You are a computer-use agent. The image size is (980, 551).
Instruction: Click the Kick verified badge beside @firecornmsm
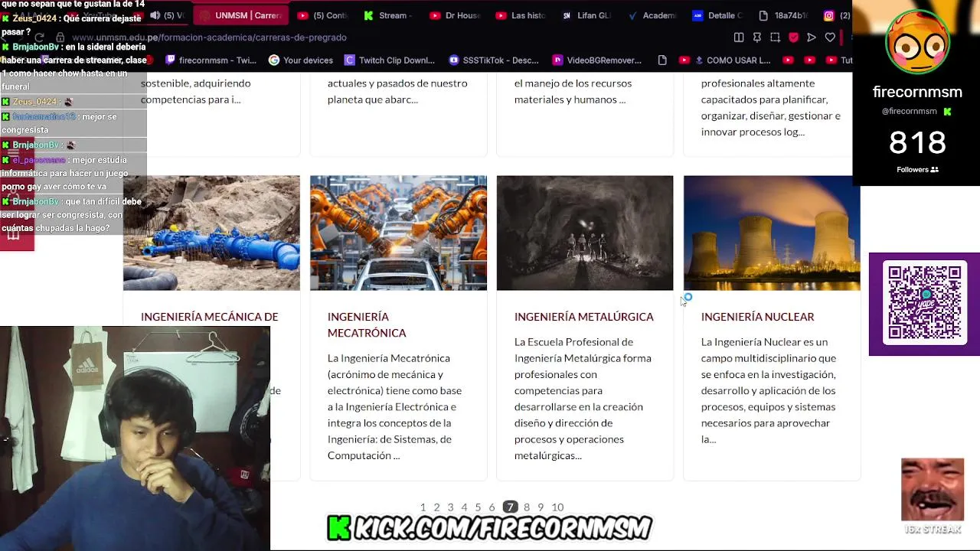947,112
